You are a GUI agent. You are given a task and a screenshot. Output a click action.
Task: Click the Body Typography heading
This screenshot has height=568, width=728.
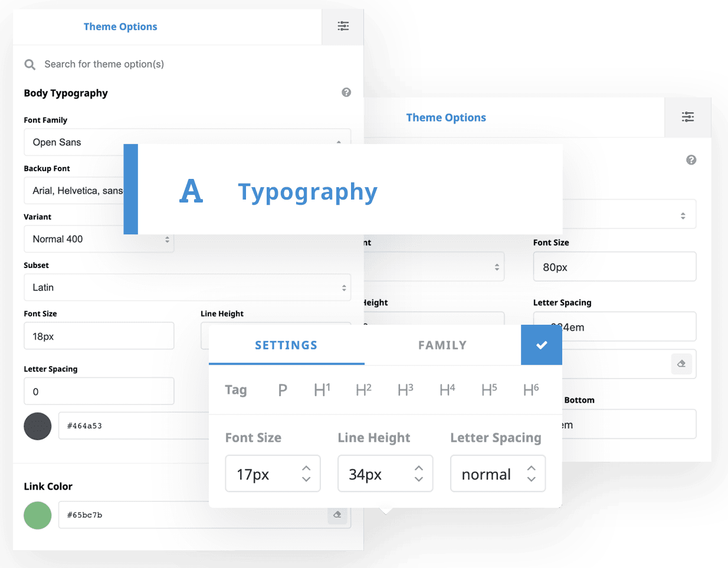tap(66, 93)
